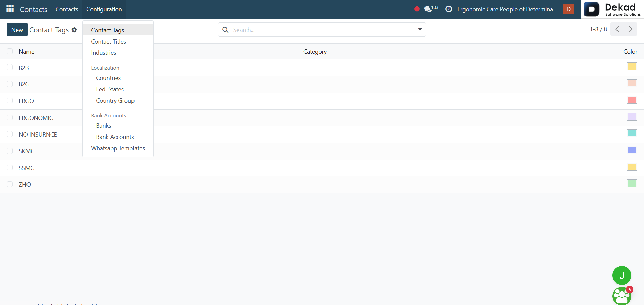The width and height of the screenshot is (644, 305).
Task: Expand the search options dropdown arrow
Action: pos(420,30)
